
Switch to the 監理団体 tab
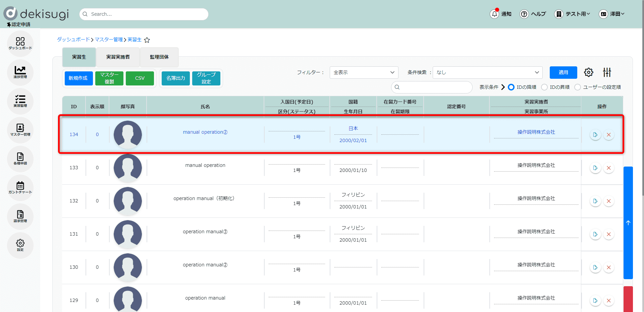(159, 57)
